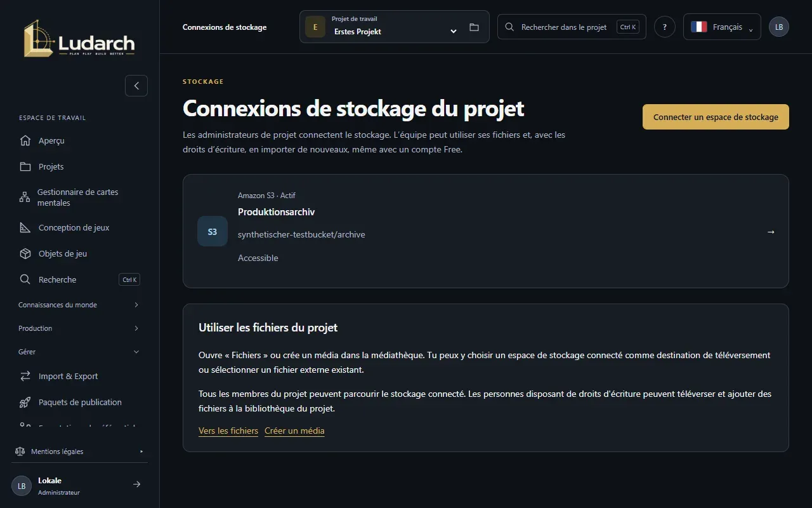
Task: Click the Utiliser les fichiers du projet heading
Action: click(268, 328)
